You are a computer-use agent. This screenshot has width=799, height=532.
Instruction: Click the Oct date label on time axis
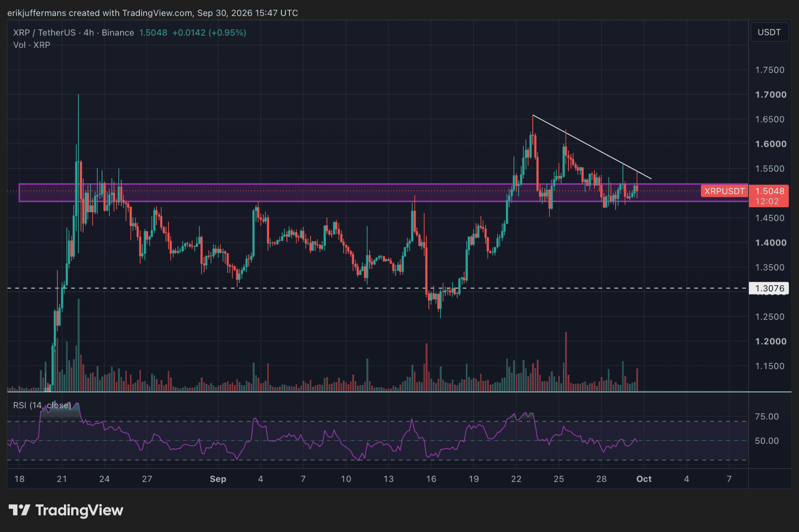coord(644,479)
